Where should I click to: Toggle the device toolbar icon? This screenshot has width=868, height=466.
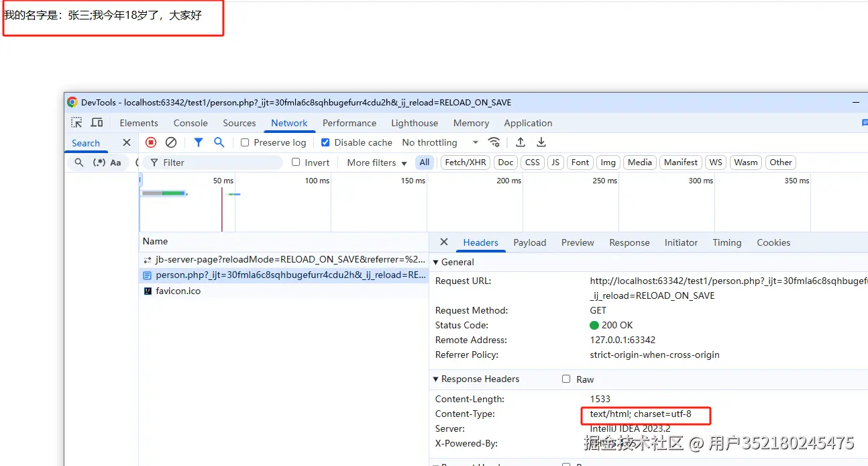point(97,122)
